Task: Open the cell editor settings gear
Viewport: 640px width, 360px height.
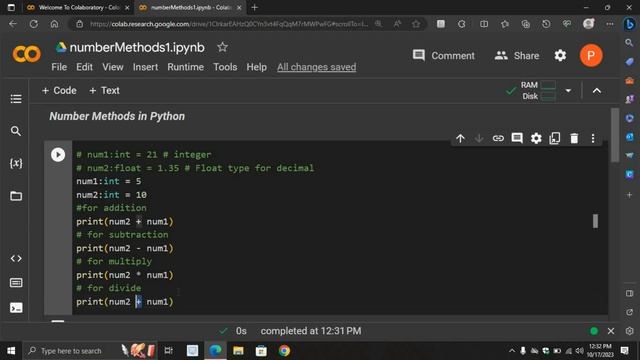Action: tap(536, 138)
